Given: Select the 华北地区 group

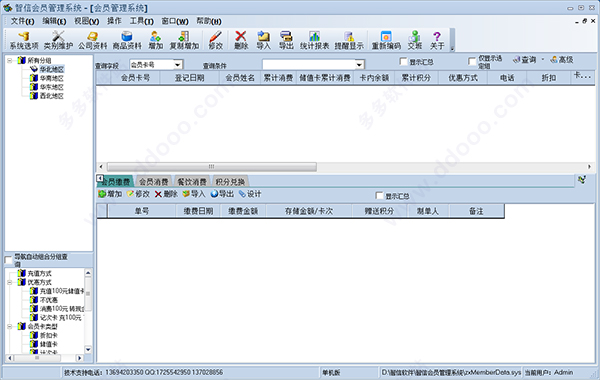Looking at the screenshot, I should pyautogui.click(x=52, y=69).
